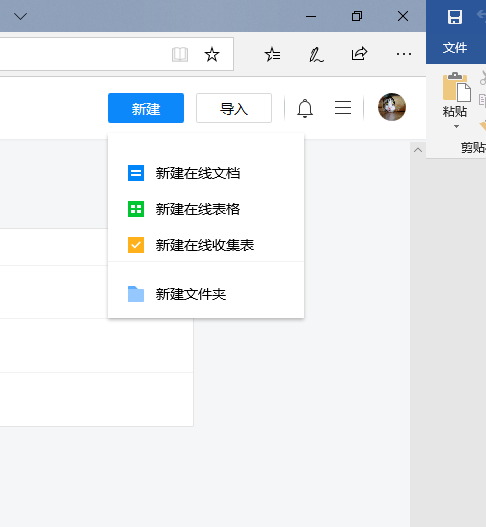Select 新建在线收集表 from the menu
486x527 pixels.
click(x=206, y=245)
